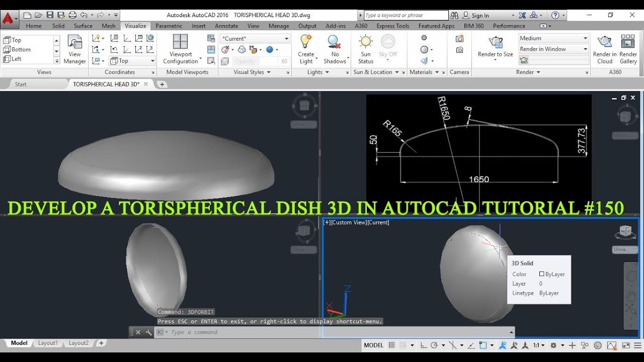
Task: Open the Express Tools ribbon tab
Action: 392,26
